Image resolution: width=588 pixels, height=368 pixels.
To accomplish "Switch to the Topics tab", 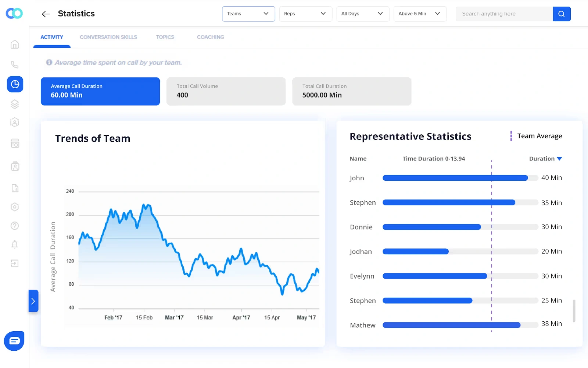I will 165,37.
